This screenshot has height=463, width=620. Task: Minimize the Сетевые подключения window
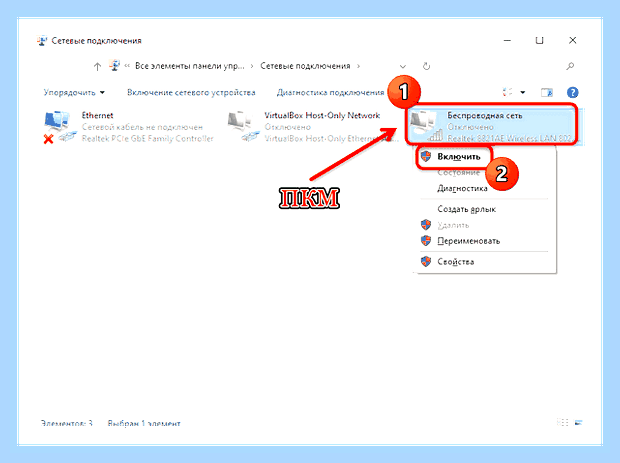pos(507,40)
